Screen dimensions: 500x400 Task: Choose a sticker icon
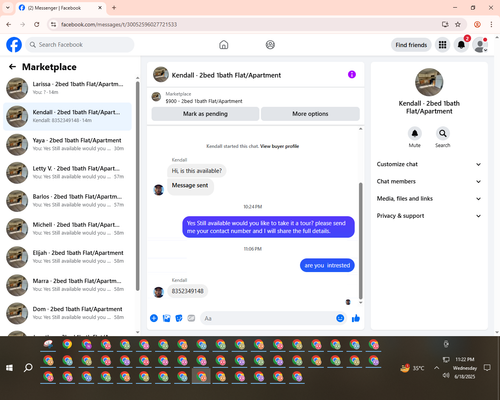(179, 318)
